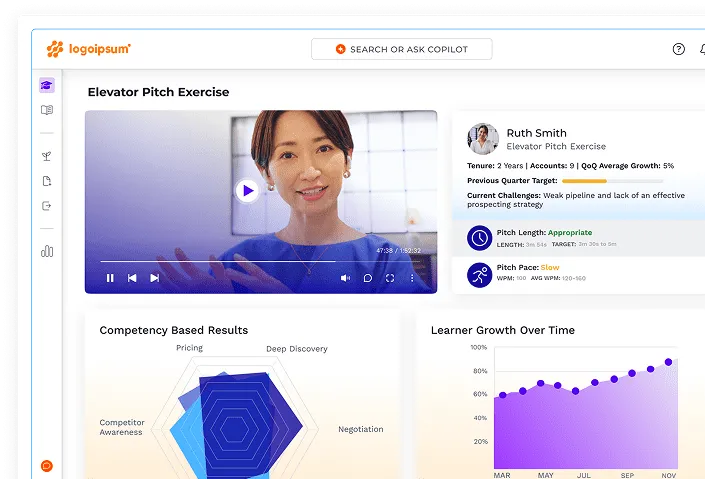Open the video more options menu

[x=412, y=278]
